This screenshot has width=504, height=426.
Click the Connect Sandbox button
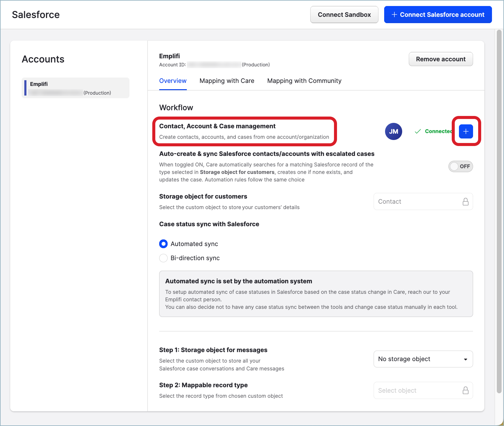click(344, 15)
